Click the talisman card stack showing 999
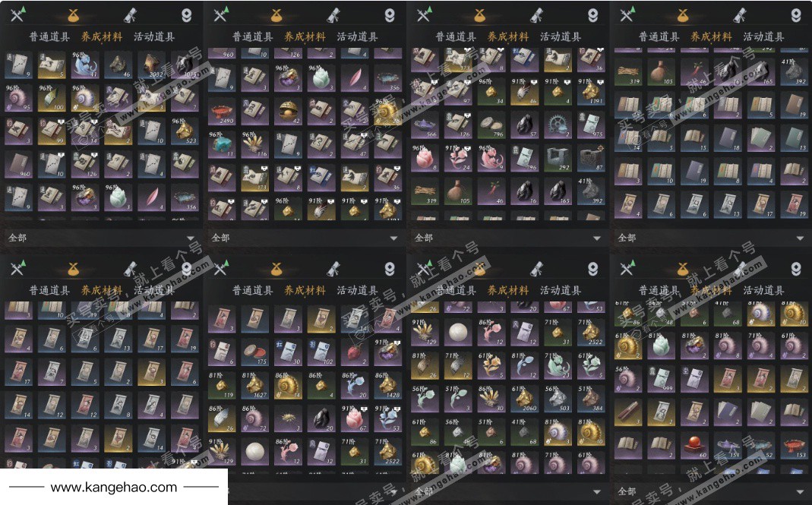 [x=662, y=380]
